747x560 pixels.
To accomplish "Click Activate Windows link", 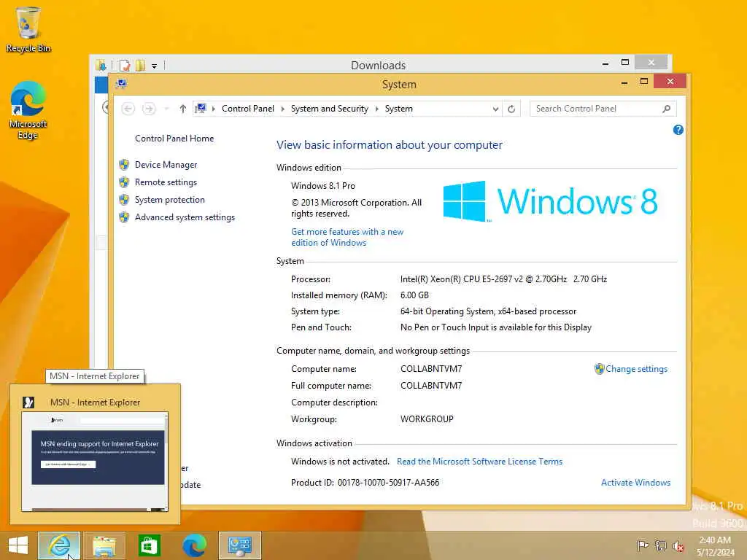I will pos(635,483).
